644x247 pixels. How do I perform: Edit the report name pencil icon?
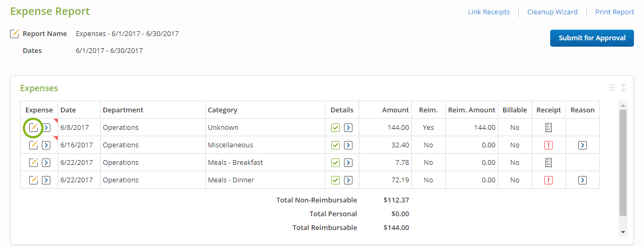14,34
